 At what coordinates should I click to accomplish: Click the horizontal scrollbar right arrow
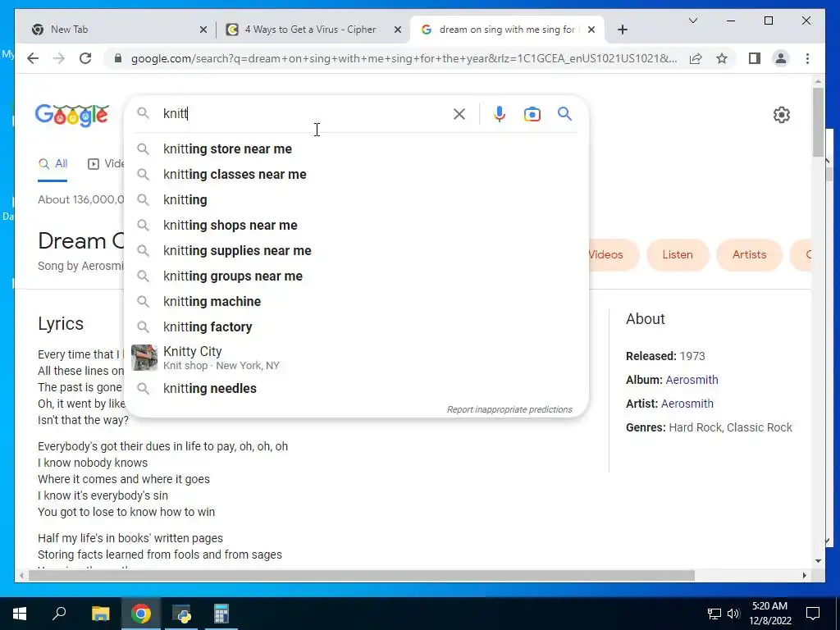point(804,575)
